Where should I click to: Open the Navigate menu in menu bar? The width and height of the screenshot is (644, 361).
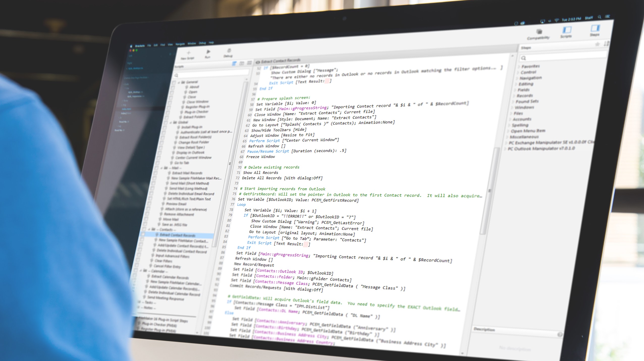[x=180, y=44]
